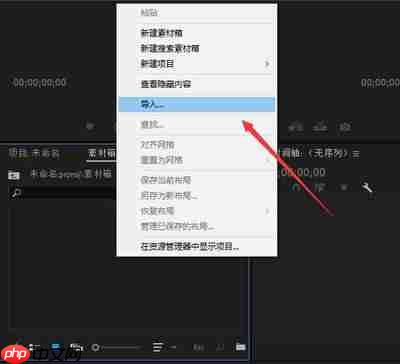Open the 新建项目 submenu

[197, 63]
